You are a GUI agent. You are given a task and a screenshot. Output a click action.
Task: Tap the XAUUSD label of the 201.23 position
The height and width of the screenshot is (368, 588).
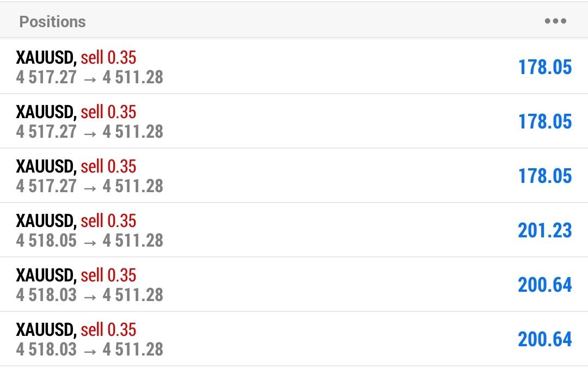point(46,221)
